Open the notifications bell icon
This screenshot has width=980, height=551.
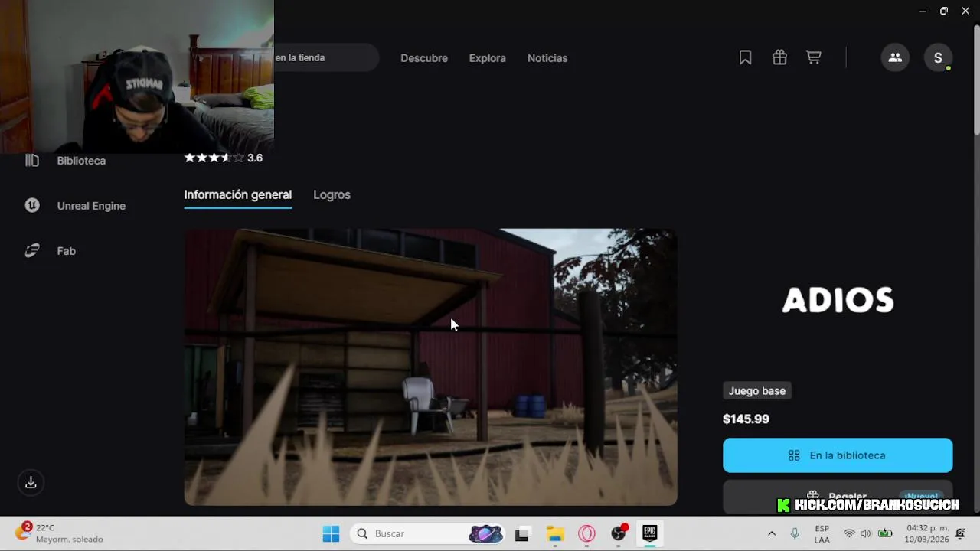pyautogui.click(x=960, y=533)
